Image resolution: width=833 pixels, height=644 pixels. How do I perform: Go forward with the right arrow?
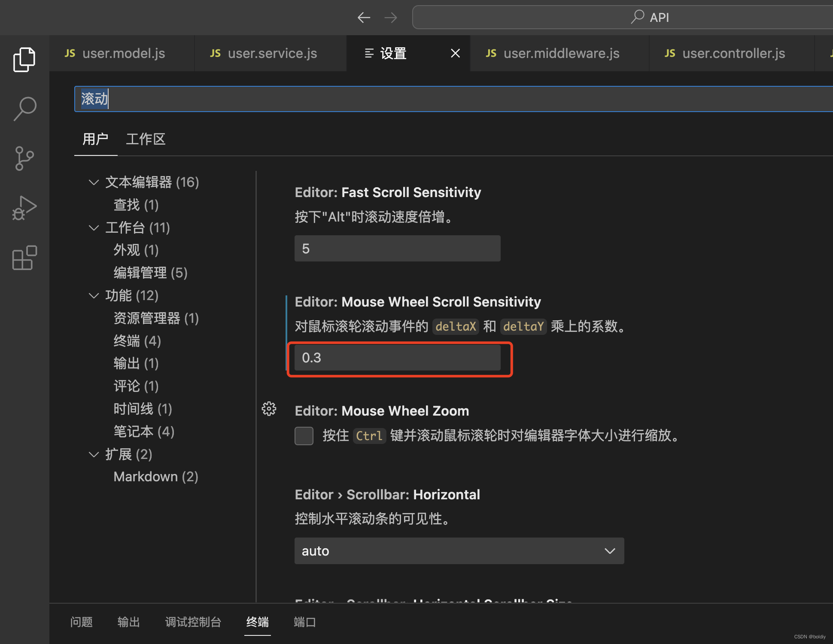[391, 18]
